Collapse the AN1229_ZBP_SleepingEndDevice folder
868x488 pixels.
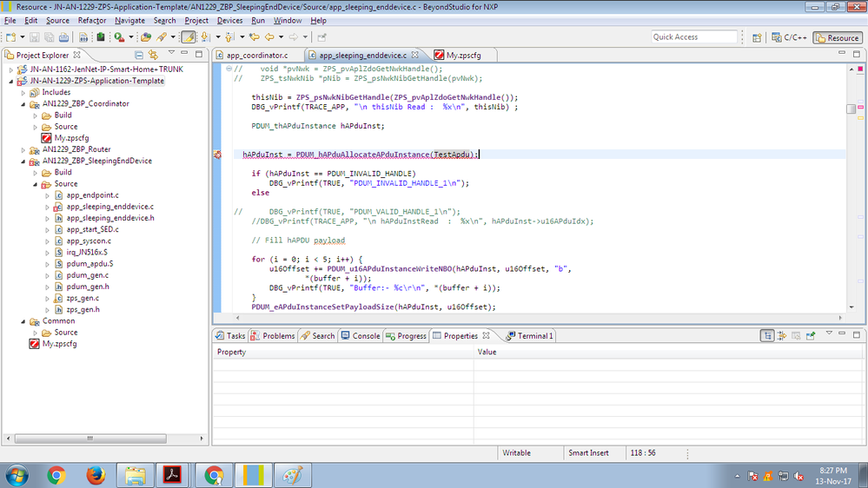pyautogui.click(x=23, y=162)
